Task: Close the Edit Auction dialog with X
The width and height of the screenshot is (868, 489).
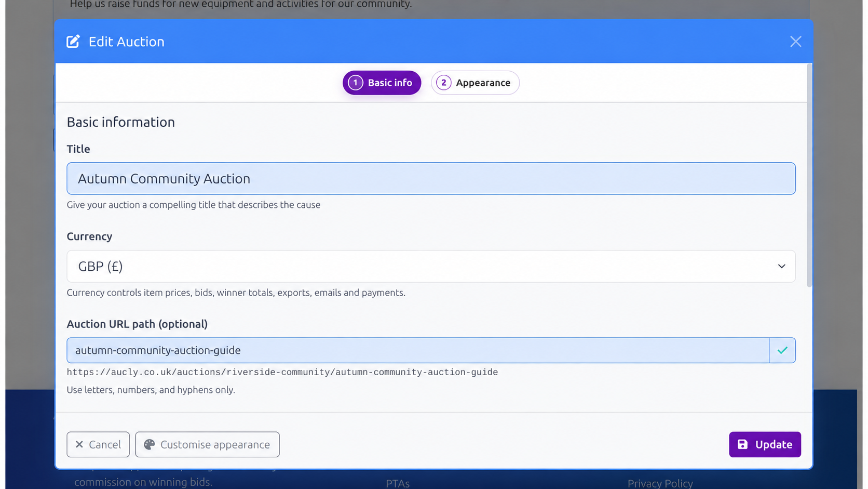Action: pyautogui.click(x=795, y=42)
